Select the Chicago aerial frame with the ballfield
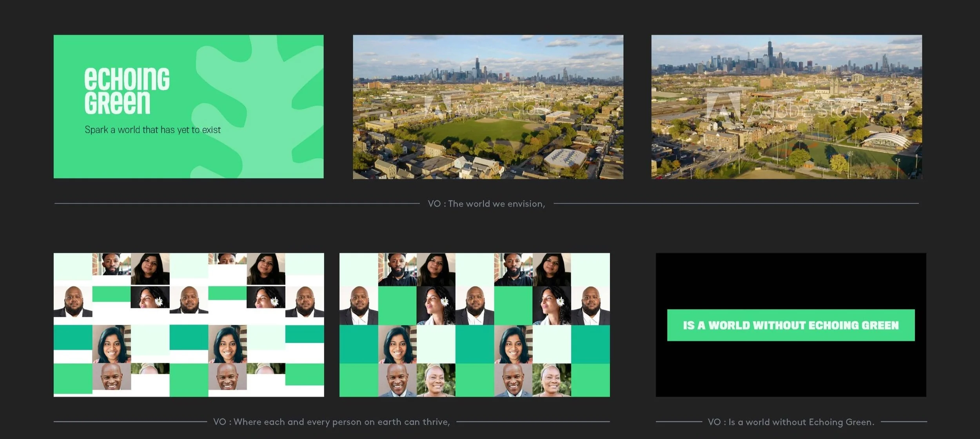Viewport: 980px width, 439px height. pos(488,107)
